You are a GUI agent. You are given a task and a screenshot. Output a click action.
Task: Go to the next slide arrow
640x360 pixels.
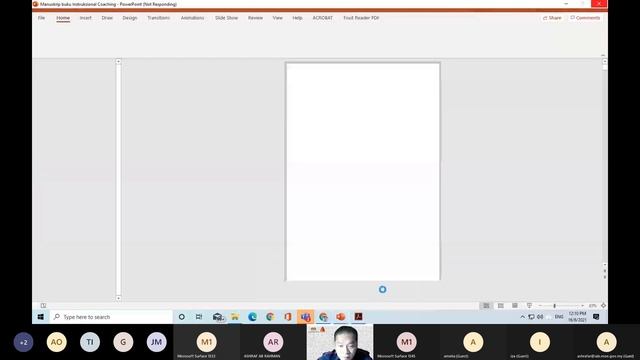tap(604, 278)
